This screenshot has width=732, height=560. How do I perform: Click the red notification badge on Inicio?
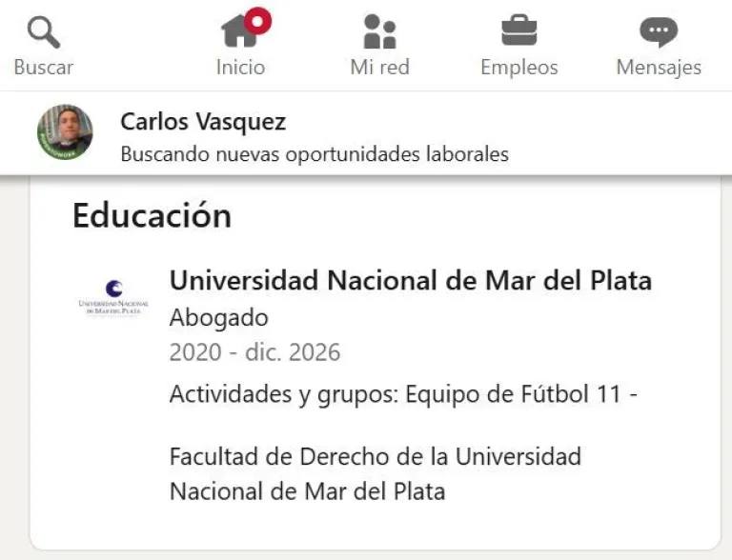tap(257, 20)
